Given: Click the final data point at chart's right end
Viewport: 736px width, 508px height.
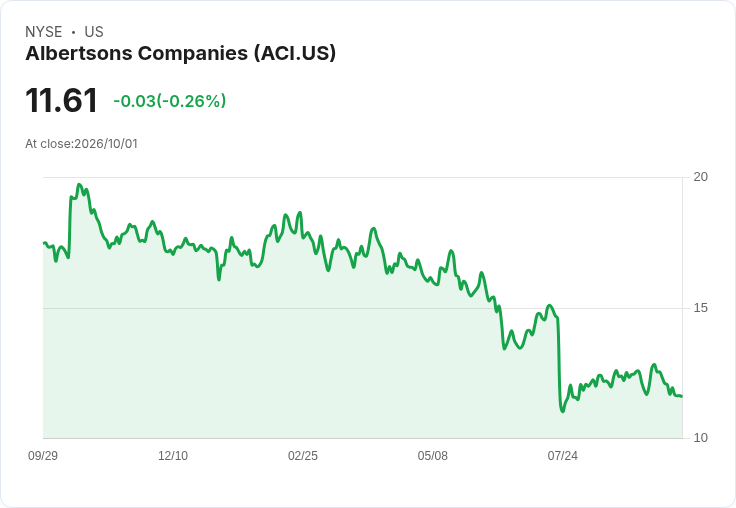Looking at the screenshot, I should (681, 396).
